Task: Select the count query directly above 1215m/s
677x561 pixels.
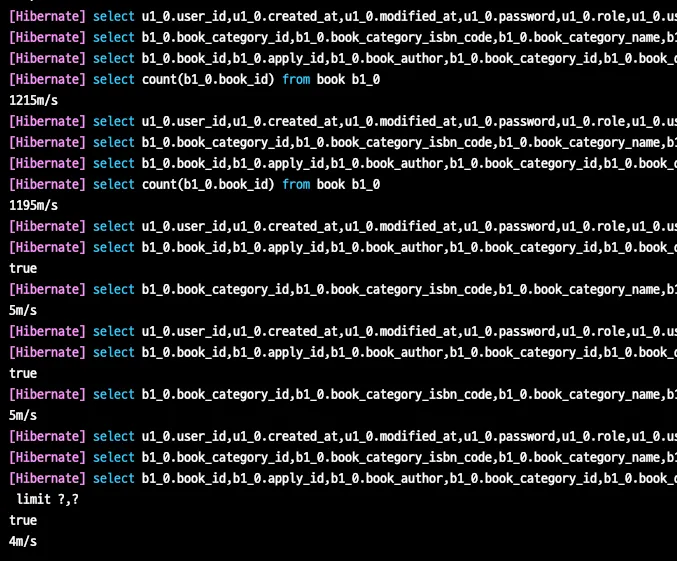Action: (x=194, y=79)
